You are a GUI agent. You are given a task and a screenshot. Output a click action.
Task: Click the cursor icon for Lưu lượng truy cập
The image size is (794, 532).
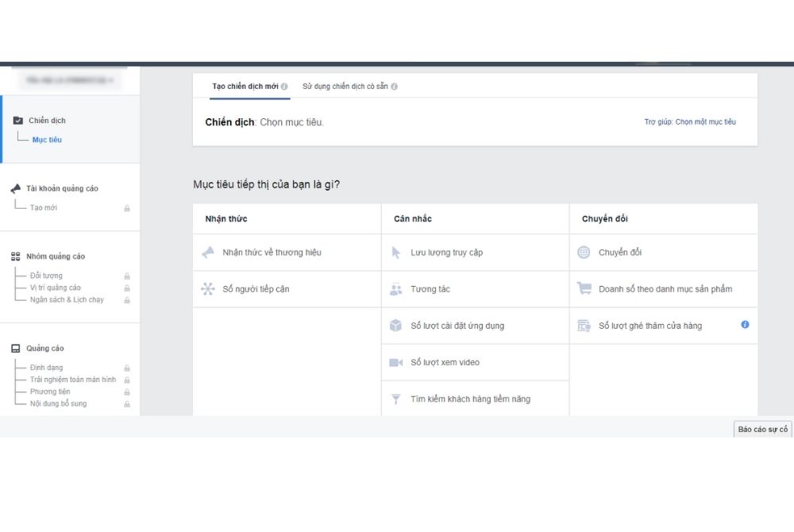pos(396,253)
